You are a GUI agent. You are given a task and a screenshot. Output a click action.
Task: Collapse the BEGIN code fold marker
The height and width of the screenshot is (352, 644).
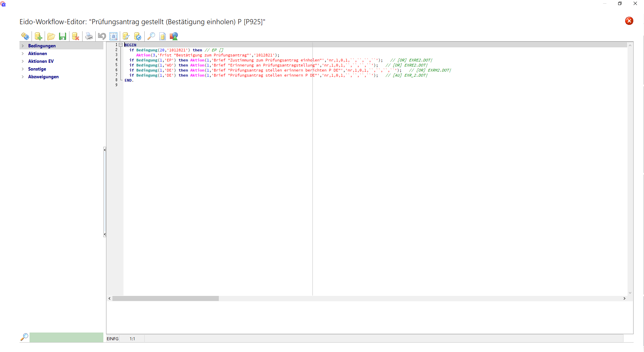(120, 45)
